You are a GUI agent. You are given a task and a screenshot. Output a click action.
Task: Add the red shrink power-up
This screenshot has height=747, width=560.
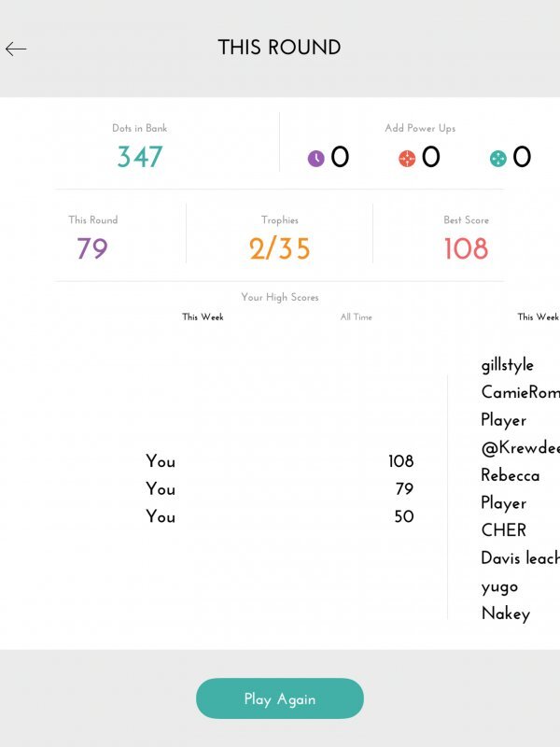click(407, 159)
